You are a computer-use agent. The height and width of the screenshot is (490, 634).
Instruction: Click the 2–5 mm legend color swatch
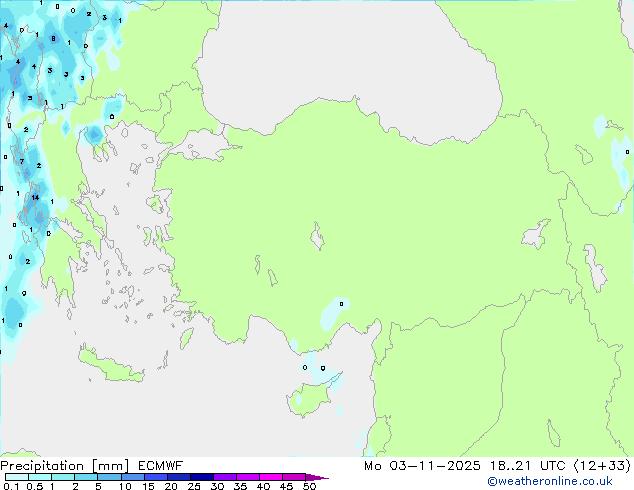tap(86, 477)
